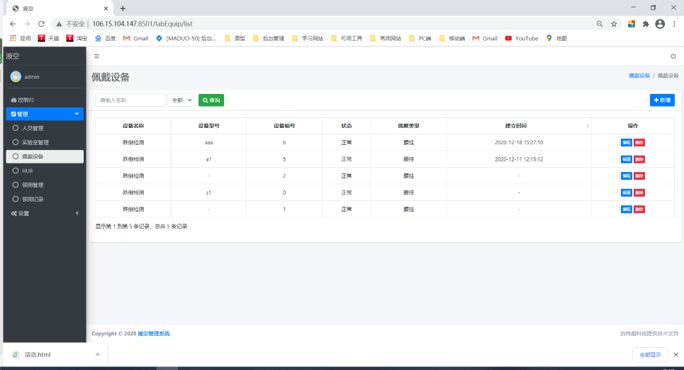The width and height of the screenshot is (684, 370).
Task: Delete the device with number 2
Action: 639,176
